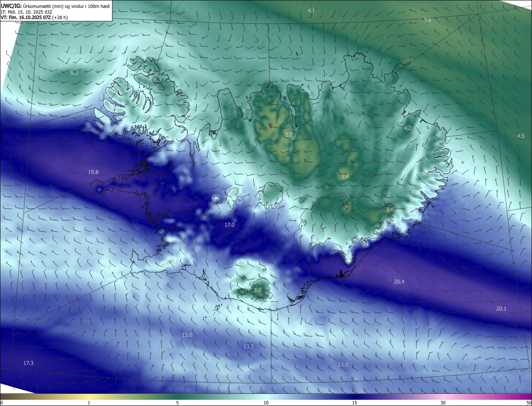
Task: Click the 30 tick on the color scale
Action: [x=443, y=403]
